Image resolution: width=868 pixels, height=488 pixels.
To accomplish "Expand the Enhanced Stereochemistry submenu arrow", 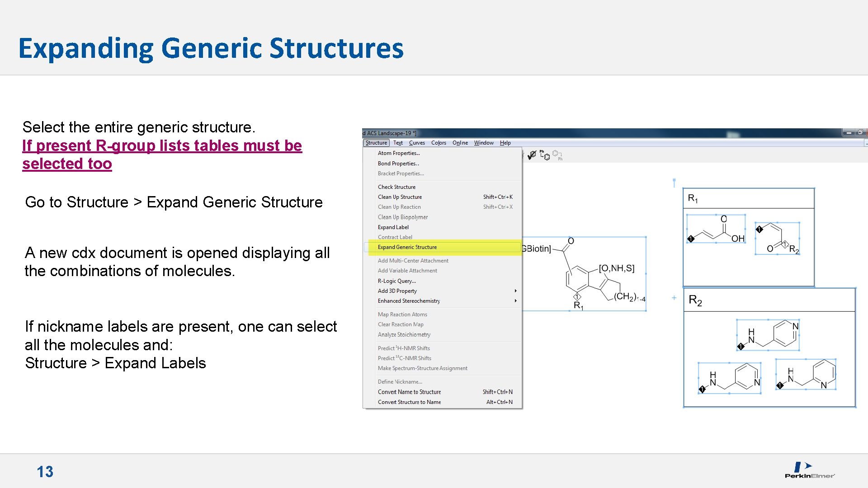I will [x=515, y=301].
